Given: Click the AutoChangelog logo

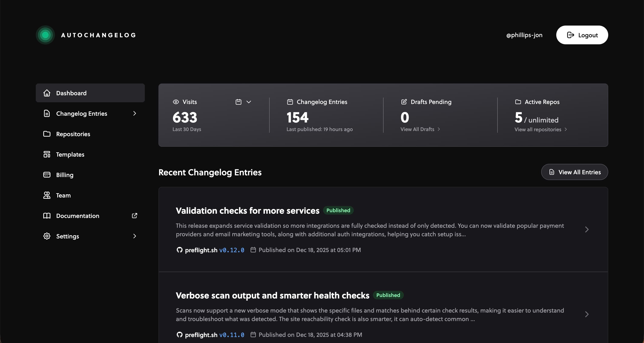Looking at the screenshot, I should [x=45, y=35].
